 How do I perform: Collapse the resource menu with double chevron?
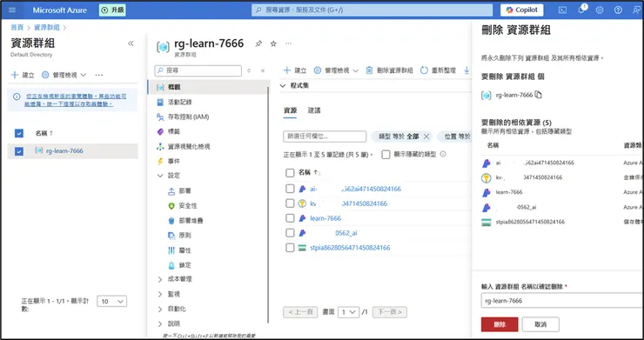[263, 70]
